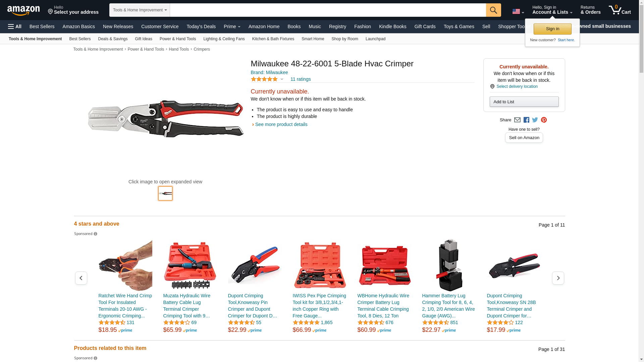
Task: Open the country flag language dropdown
Action: pos(518,11)
